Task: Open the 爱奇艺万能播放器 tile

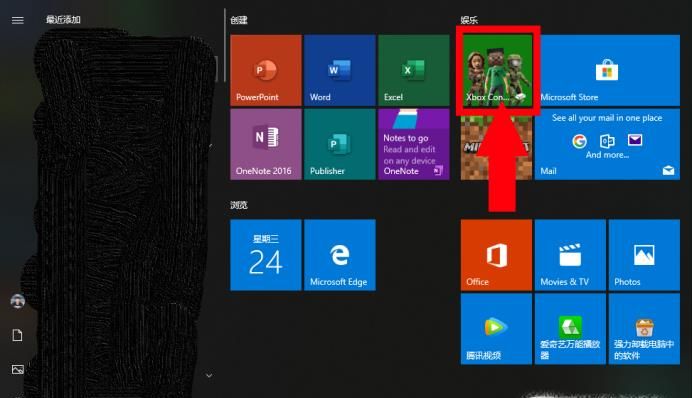Action: pos(570,329)
